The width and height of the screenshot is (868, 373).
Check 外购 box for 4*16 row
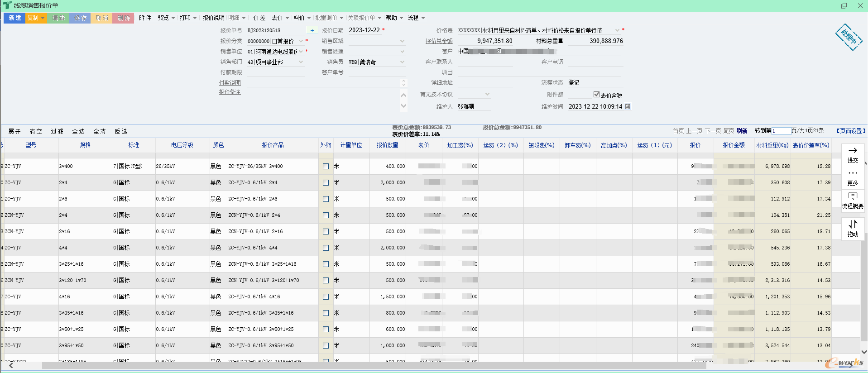tap(326, 296)
